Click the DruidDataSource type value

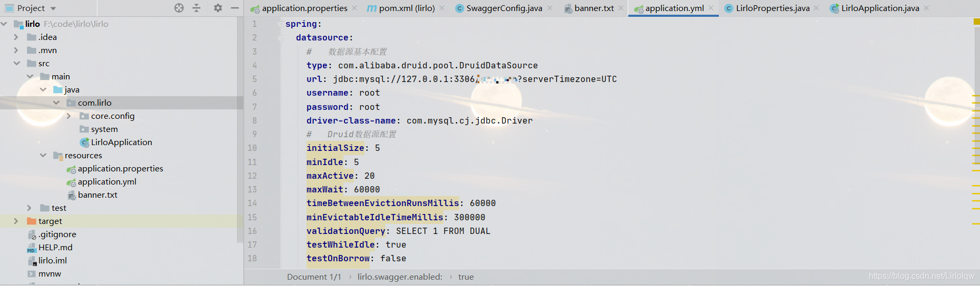click(438, 65)
